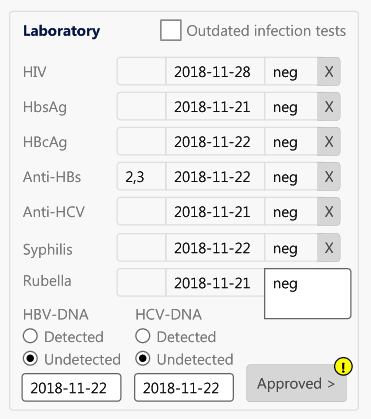Edit the HBV-DNA date field

[71, 388]
